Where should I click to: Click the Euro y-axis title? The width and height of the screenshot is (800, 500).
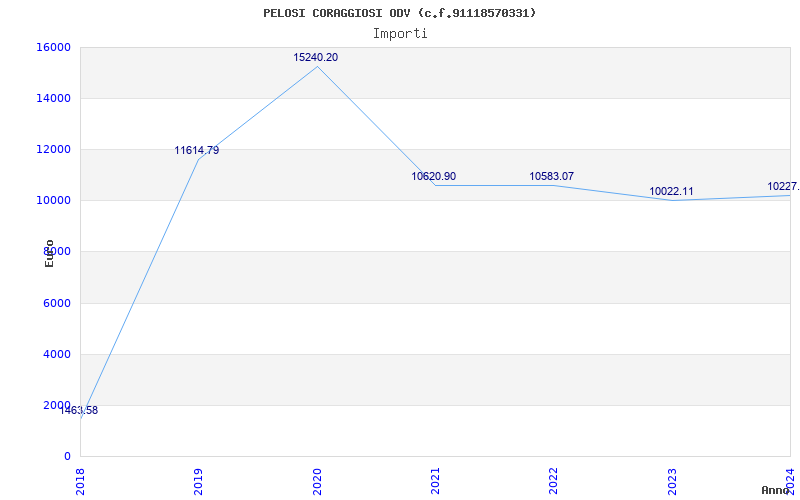pos(49,254)
